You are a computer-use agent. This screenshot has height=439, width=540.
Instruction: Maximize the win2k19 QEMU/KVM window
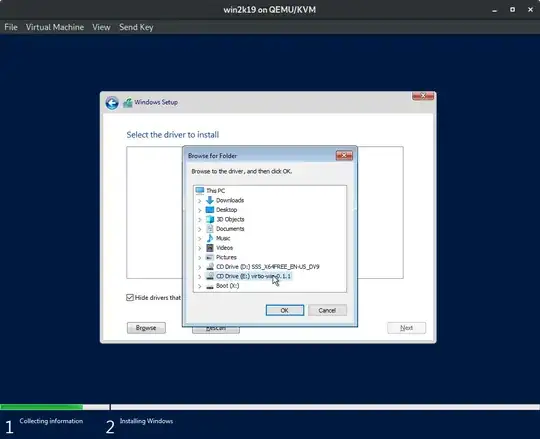pos(512,10)
